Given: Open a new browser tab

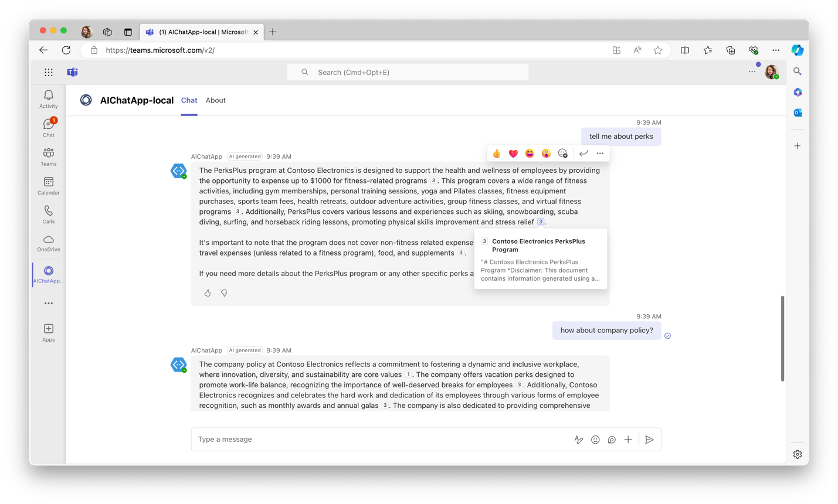Looking at the screenshot, I should [x=273, y=32].
